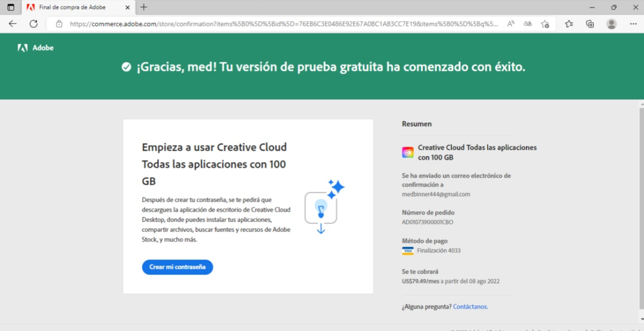Minimize the browser window

(x=592, y=8)
